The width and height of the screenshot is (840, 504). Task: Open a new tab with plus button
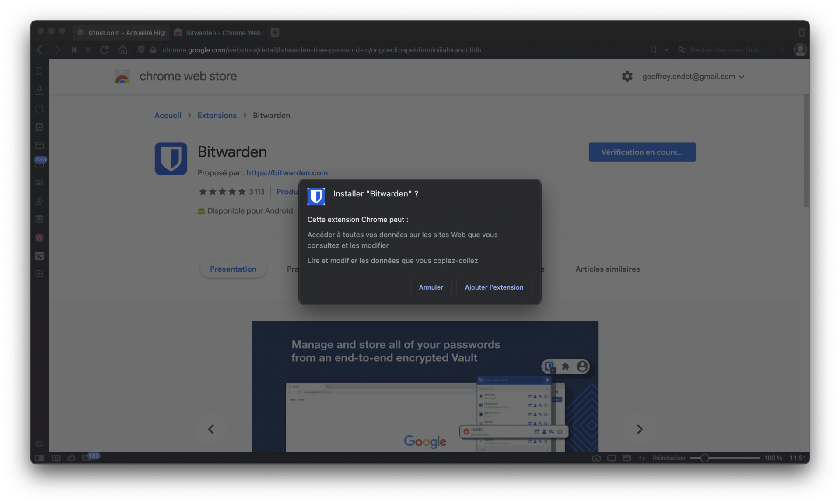coord(275,32)
